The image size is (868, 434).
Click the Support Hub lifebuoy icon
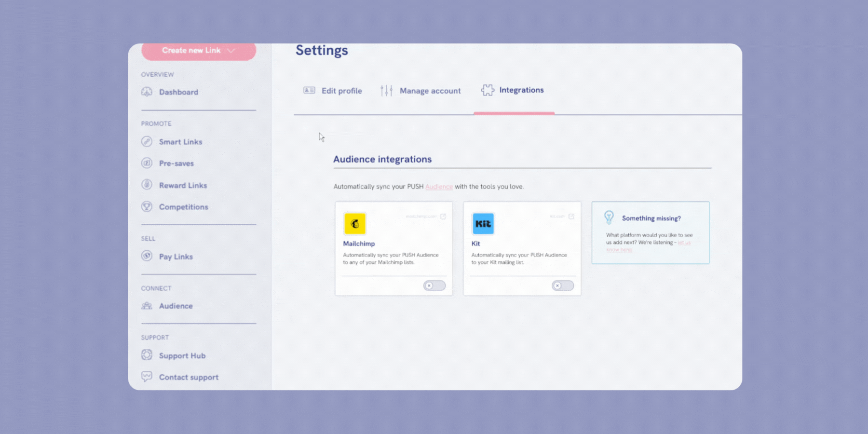pyautogui.click(x=147, y=355)
